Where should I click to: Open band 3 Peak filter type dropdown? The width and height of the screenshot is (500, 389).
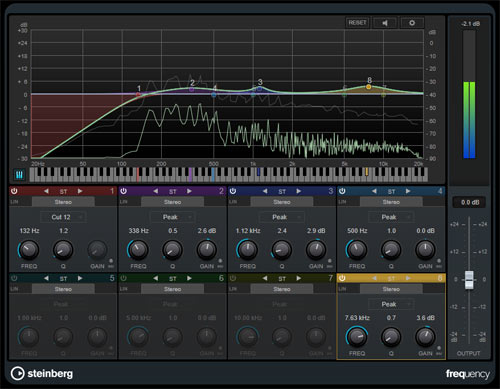pos(282,217)
